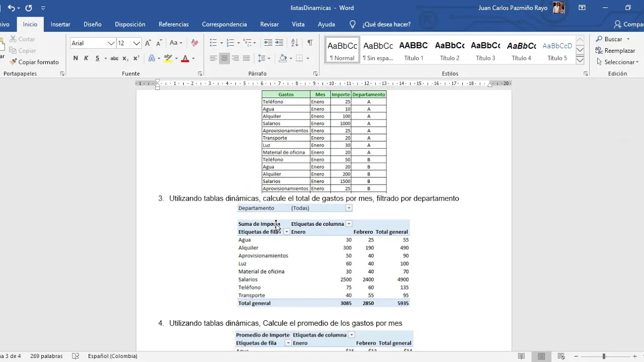Viewport: 644px width, 362px height.
Task: Open the Referencias tab
Action: pyautogui.click(x=174, y=24)
